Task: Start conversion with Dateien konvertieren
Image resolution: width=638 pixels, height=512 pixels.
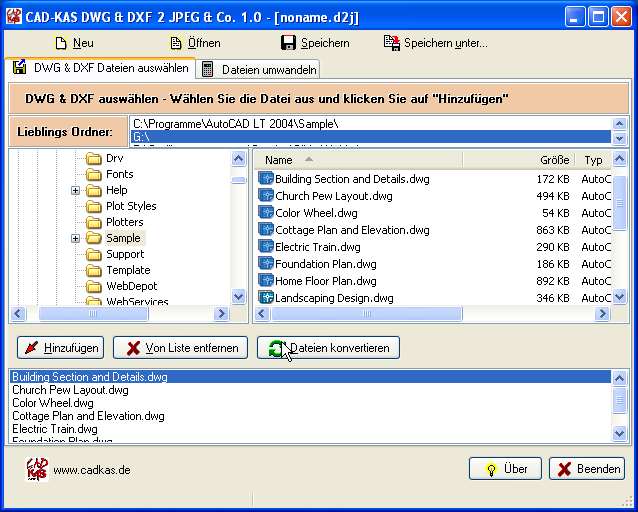Action: pos(329,348)
